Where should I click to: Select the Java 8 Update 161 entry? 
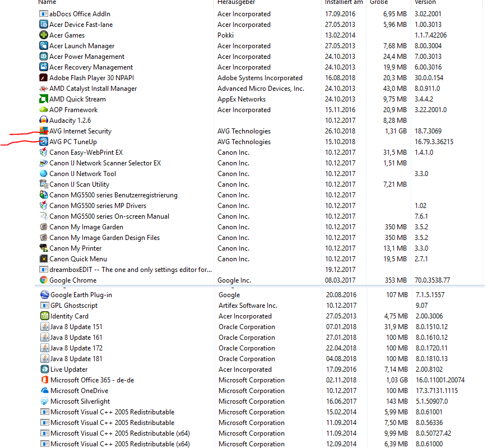coord(76,337)
